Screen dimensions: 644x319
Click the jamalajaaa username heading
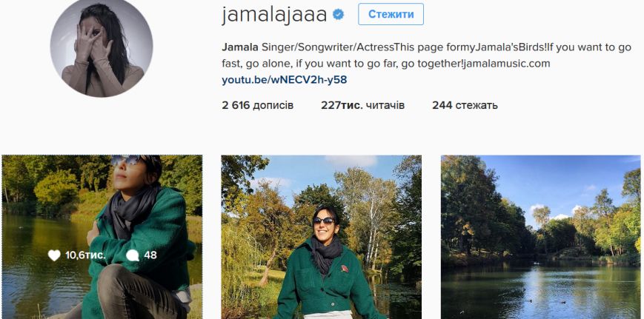click(274, 15)
